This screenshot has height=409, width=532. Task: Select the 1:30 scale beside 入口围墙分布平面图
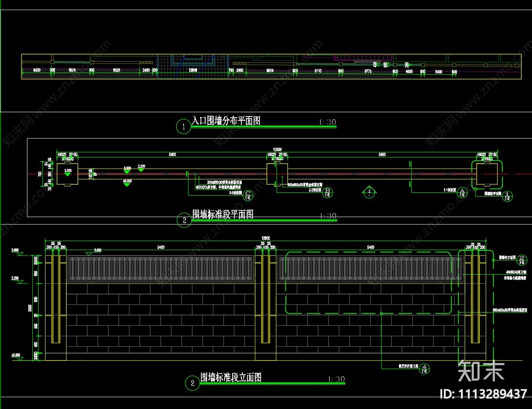[x=328, y=122]
